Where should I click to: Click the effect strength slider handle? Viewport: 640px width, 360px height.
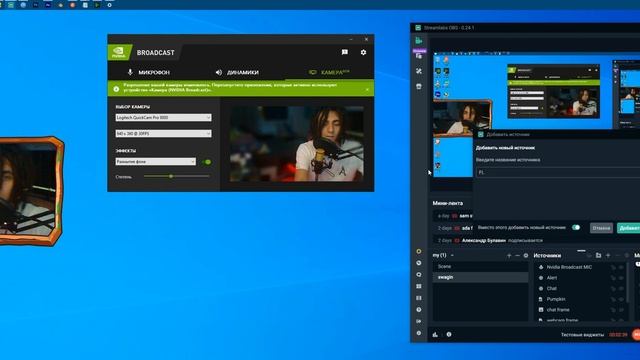point(171,176)
